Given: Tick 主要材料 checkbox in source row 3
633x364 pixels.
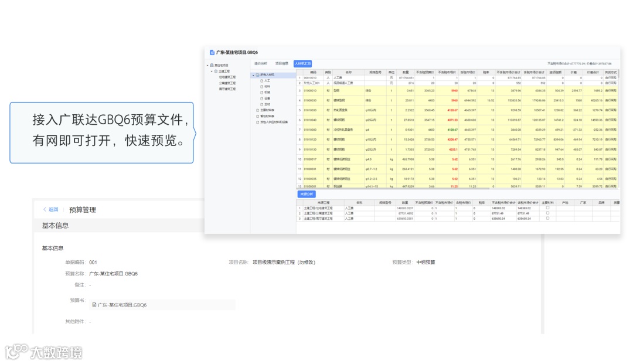Looking at the screenshot, I should pos(548,218).
